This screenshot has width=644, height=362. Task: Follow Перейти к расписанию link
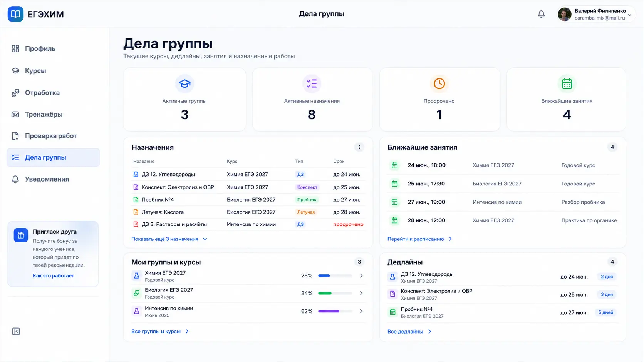coord(420,239)
